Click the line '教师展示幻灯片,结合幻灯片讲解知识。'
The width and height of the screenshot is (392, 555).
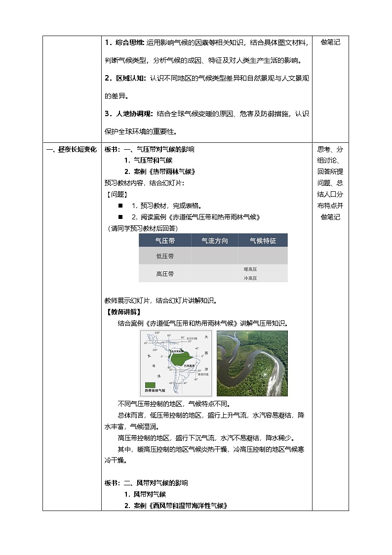pos(161,300)
